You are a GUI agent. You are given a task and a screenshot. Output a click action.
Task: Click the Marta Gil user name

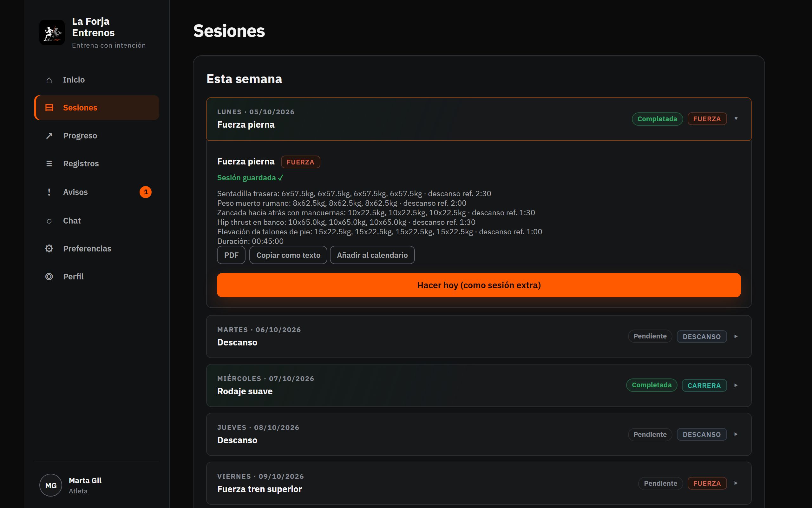click(85, 480)
